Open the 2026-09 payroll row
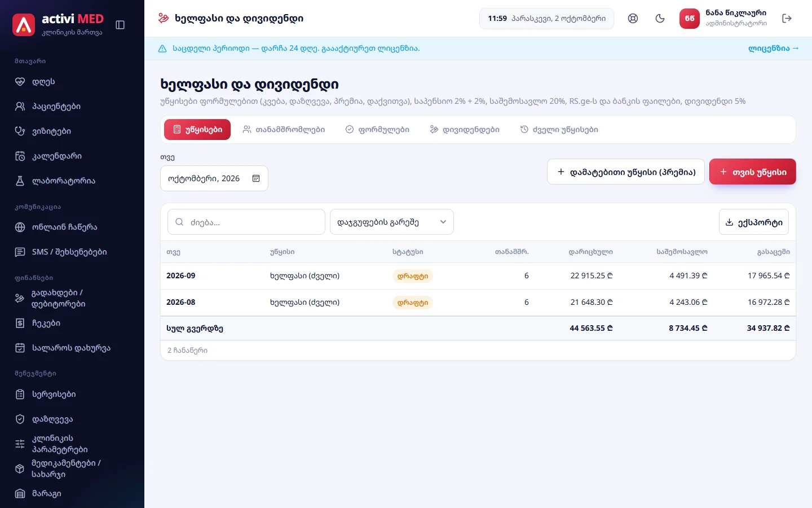Image resolution: width=812 pixels, height=508 pixels. (478, 276)
